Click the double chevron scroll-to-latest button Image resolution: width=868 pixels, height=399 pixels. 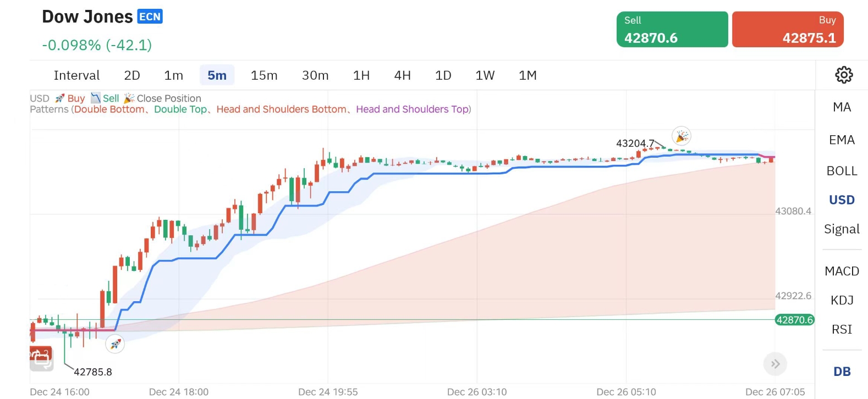[775, 364]
